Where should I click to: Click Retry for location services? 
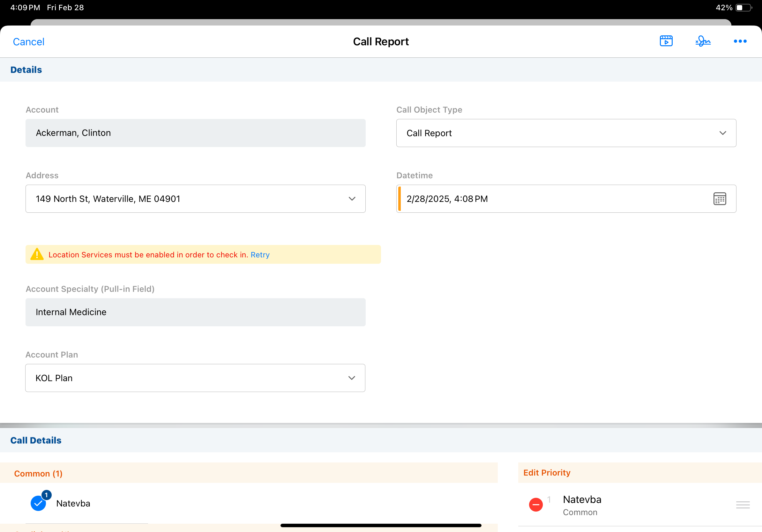pos(260,255)
